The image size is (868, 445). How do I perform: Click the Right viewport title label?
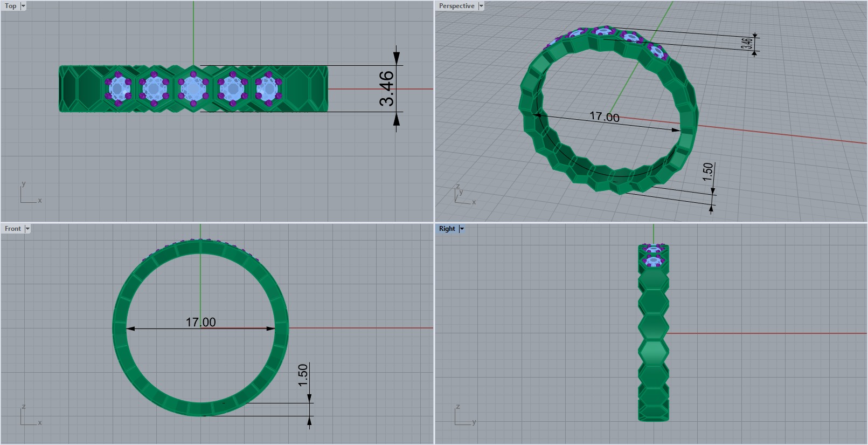click(447, 229)
